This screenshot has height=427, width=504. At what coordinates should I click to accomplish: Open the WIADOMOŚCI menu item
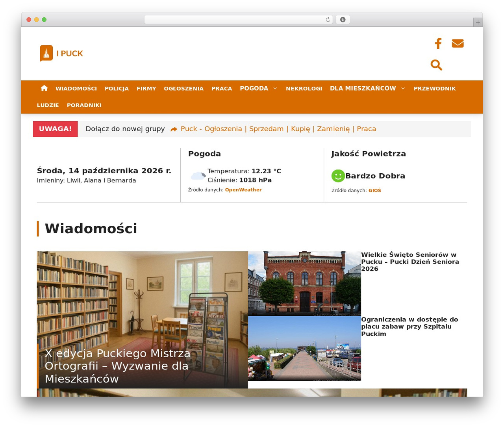click(x=76, y=89)
